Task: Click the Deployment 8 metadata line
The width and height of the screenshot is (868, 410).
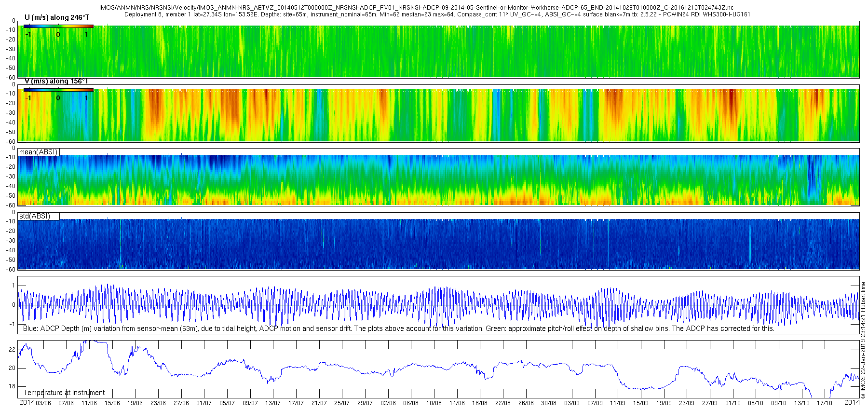Action: (x=437, y=14)
